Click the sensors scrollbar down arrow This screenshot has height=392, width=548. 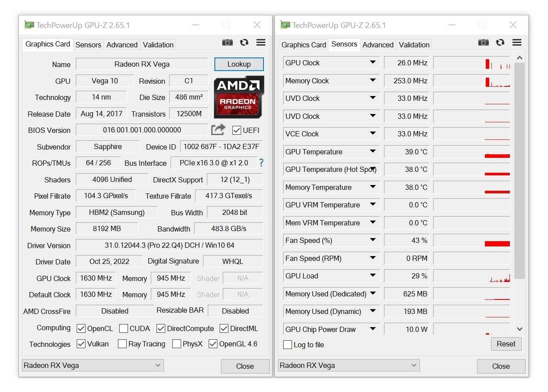click(520, 329)
